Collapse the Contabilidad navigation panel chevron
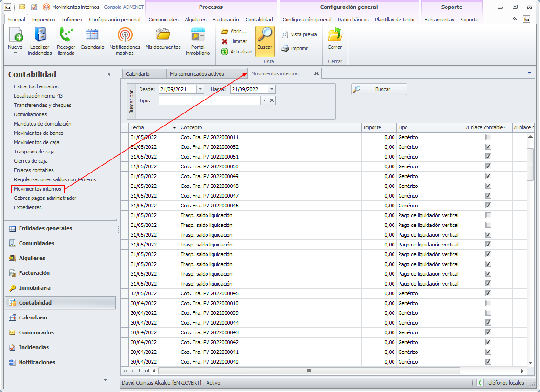This screenshot has width=540, height=392. click(x=109, y=74)
